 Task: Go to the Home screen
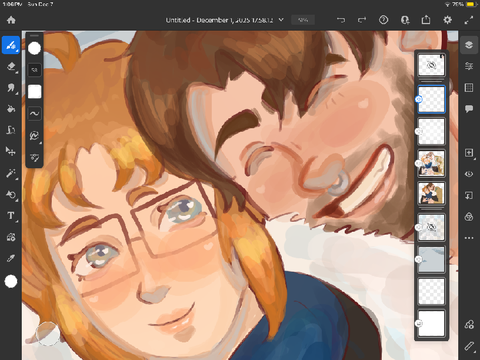(11, 20)
